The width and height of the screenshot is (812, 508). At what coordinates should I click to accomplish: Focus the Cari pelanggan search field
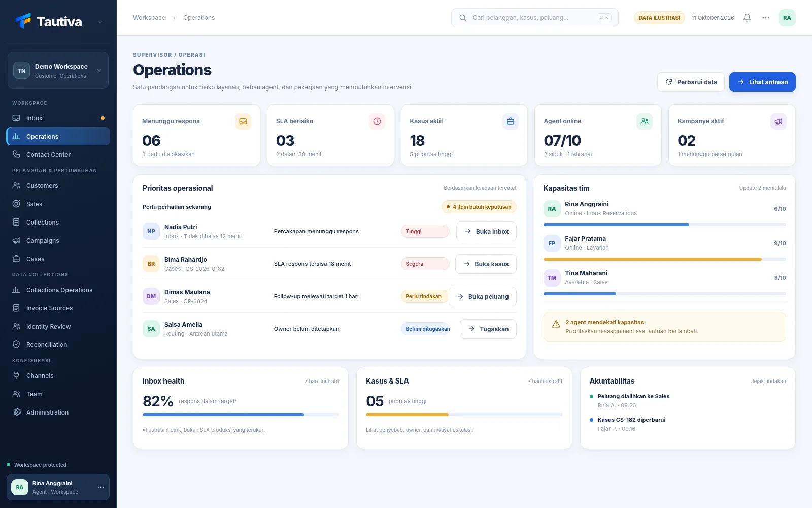tap(535, 18)
